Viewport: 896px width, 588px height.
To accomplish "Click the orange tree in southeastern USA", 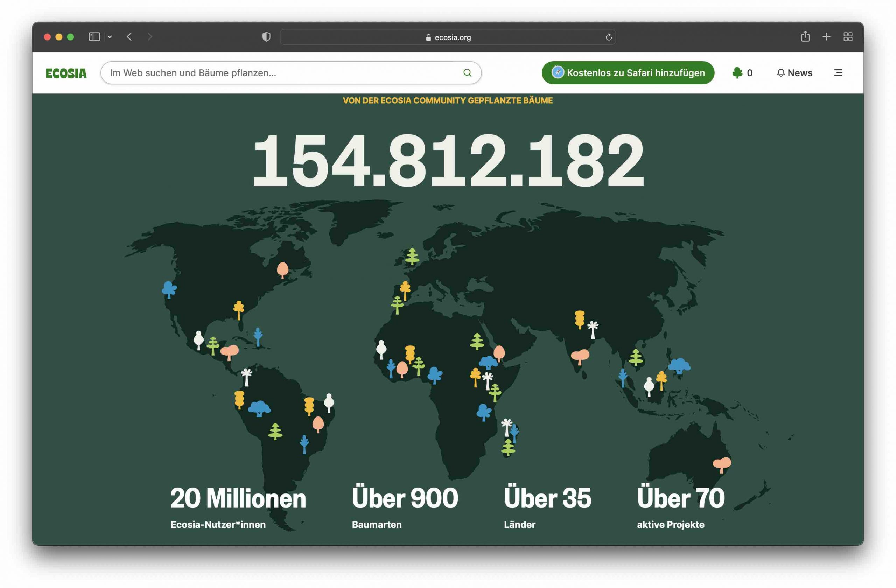I will 238,310.
